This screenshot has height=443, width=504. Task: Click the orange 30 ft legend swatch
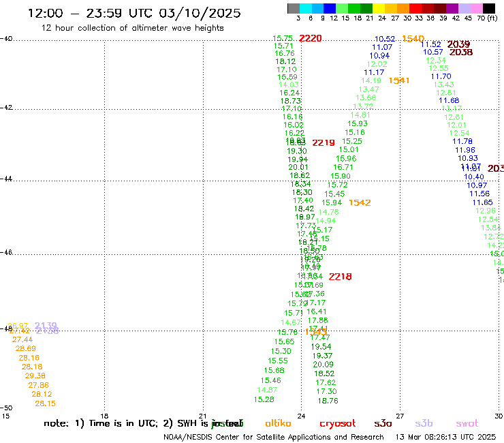click(x=403, y=8)
